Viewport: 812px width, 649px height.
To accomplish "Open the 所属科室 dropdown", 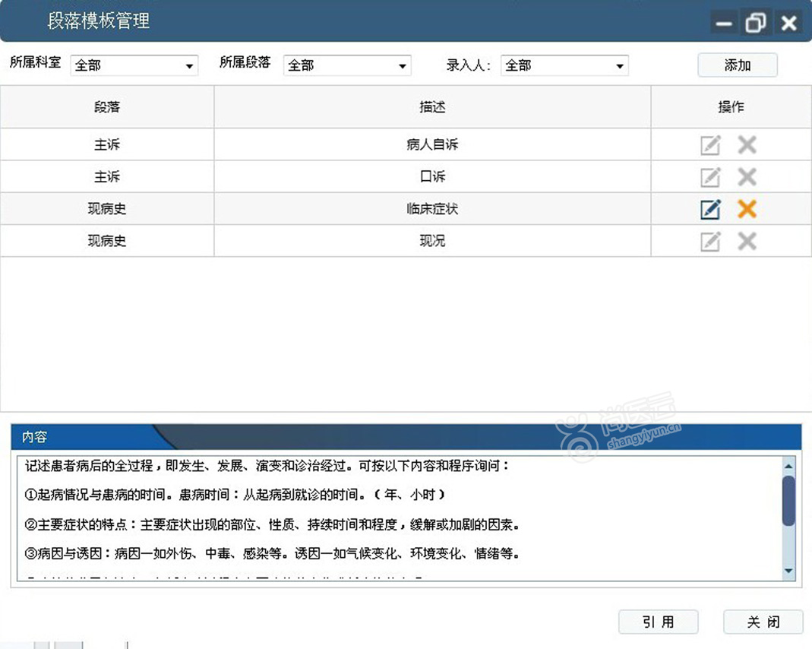I will (134, 66).
